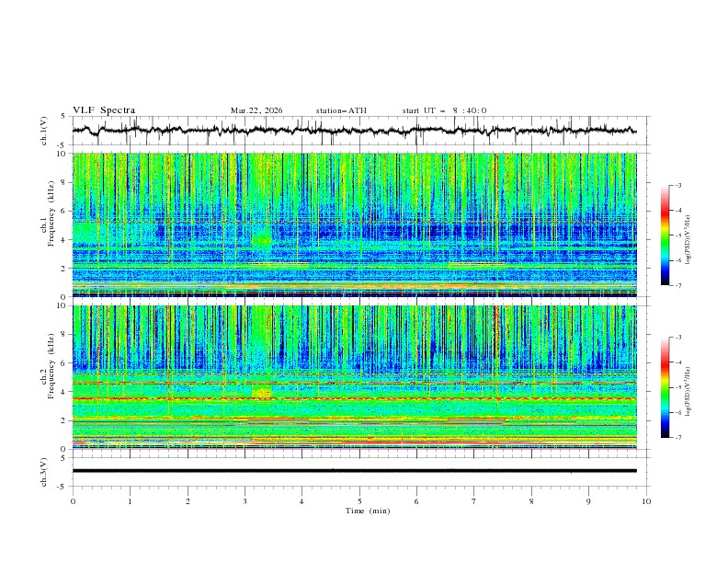This screenshot has width=728, height=563.
Task: Click the ch.1 "Frequency (kHz)" axis label
Action: [51, 213]
